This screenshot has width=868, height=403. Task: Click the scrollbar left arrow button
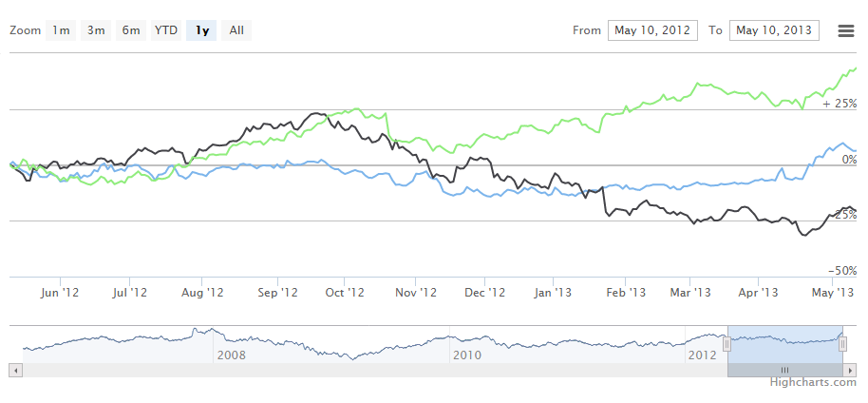(x=15, y=370)
